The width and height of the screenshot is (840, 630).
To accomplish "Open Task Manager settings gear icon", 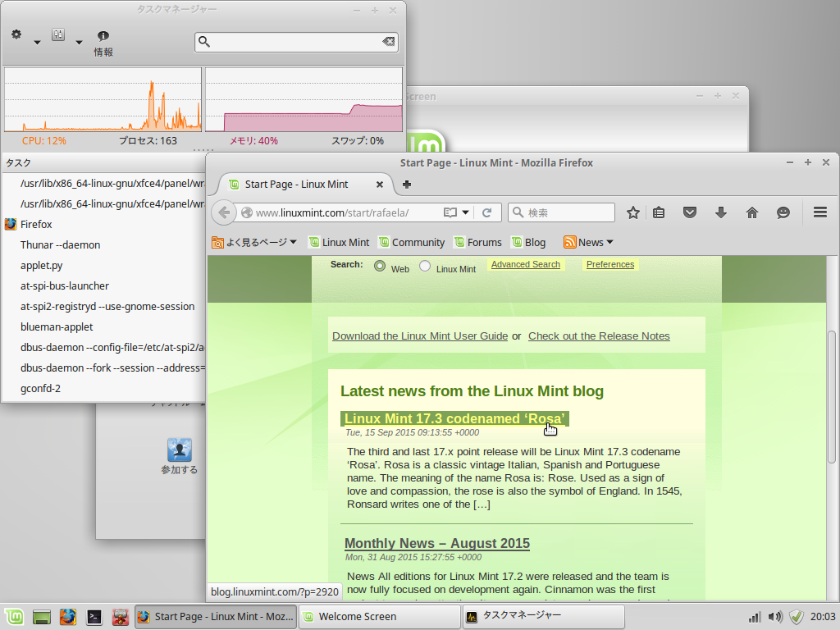I will 16,34.
